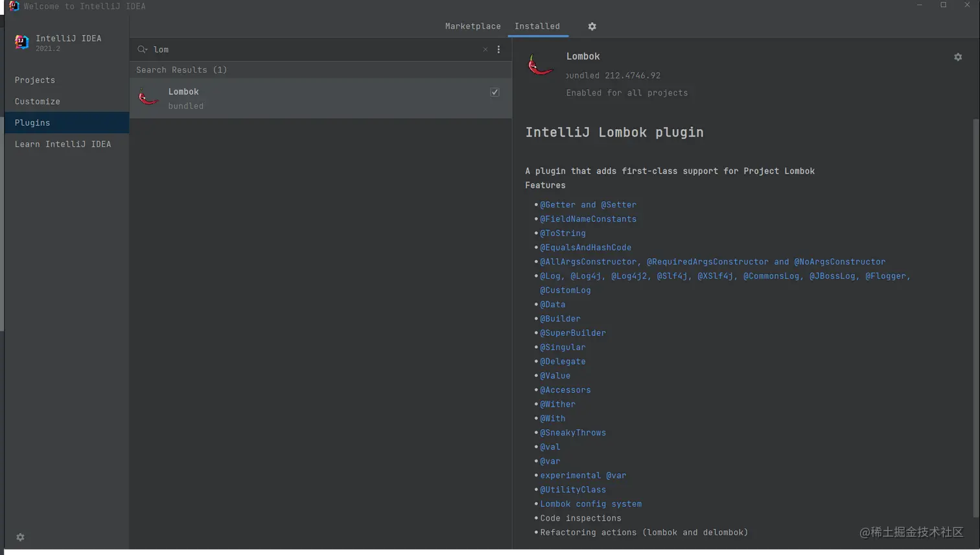Open the @var link below @val
The image size is (980, 555).
coord(550,462)
